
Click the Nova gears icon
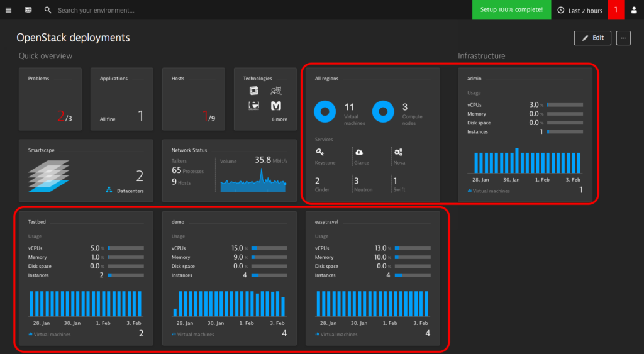398,152
